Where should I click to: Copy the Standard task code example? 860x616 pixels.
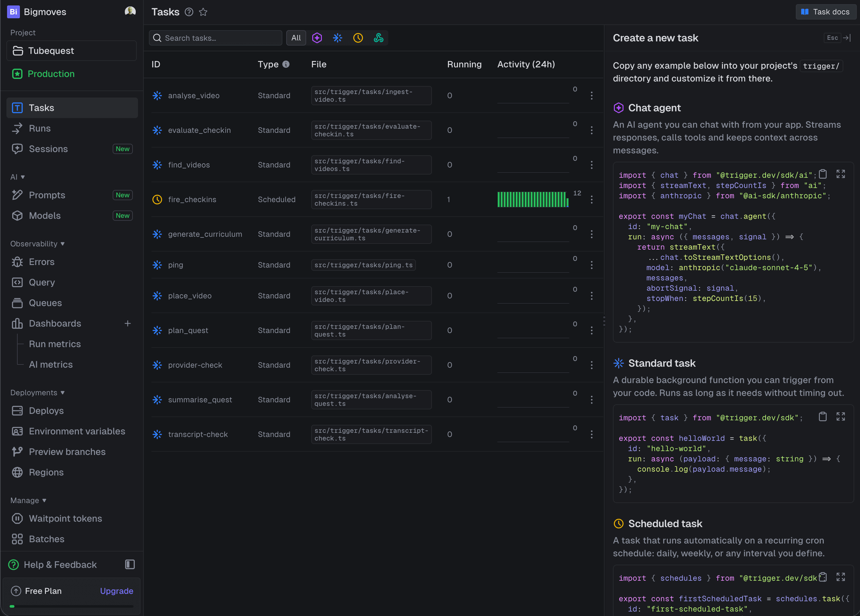click(822, 417)
